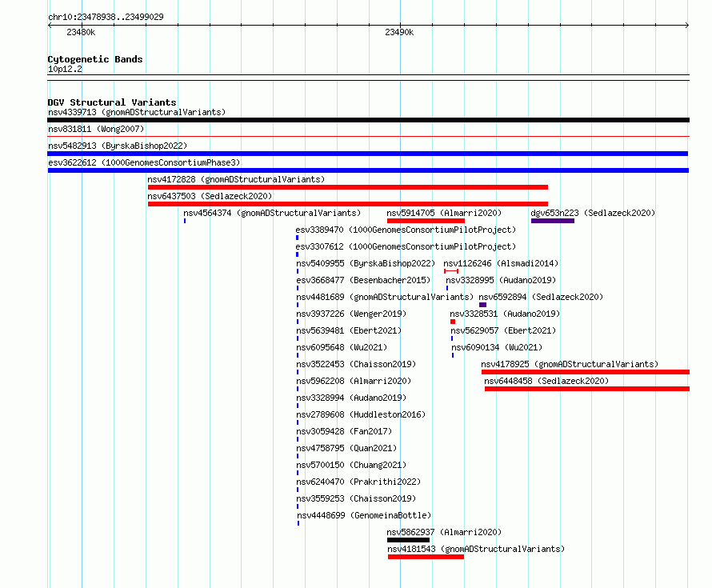The width and height of the screenshot is (712, 588).
Task: Select nsv3328994 (Audano2019) label
Action: point(351,398)
